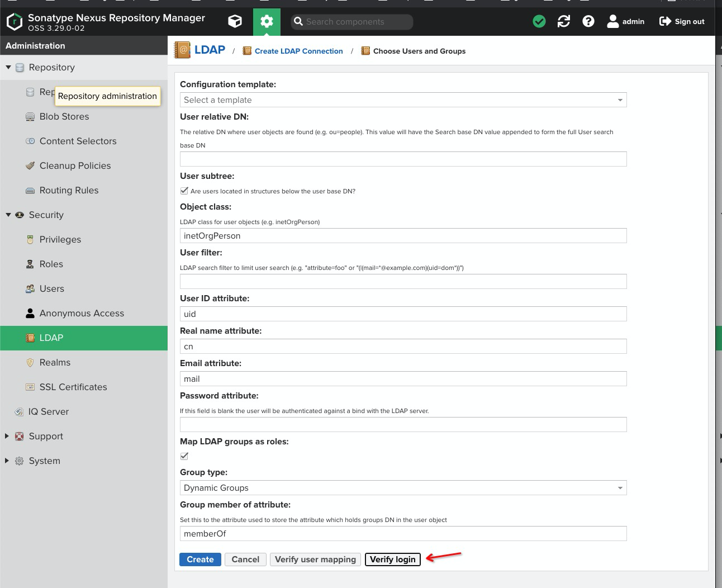Click the Privileges medal icon
Viewport: 722px width, 588px height.
(30, 239)
